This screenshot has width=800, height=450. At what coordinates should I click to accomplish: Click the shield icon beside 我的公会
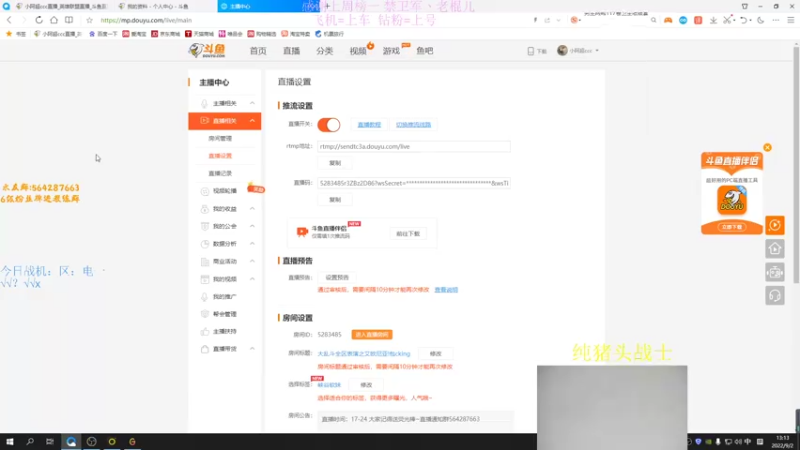click(205, 226)
